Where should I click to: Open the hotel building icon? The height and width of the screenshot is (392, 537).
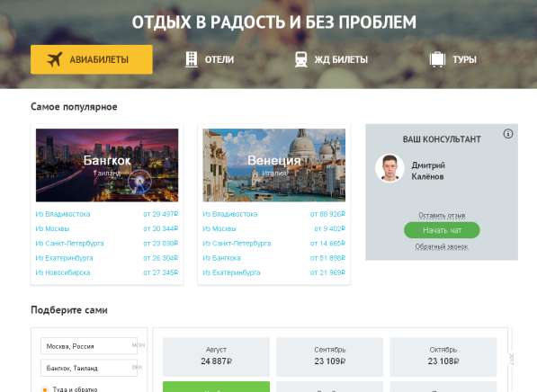192,59
